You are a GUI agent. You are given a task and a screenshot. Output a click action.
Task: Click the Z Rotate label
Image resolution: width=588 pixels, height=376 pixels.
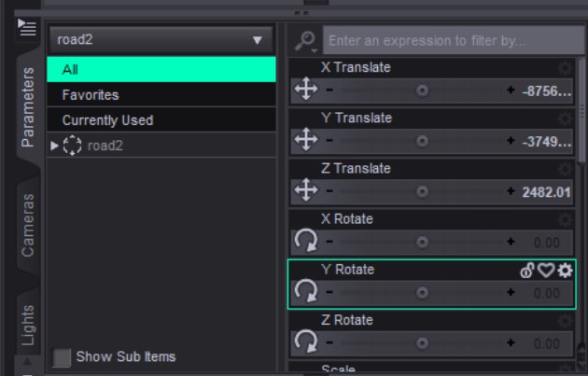[x=347, y=320]
